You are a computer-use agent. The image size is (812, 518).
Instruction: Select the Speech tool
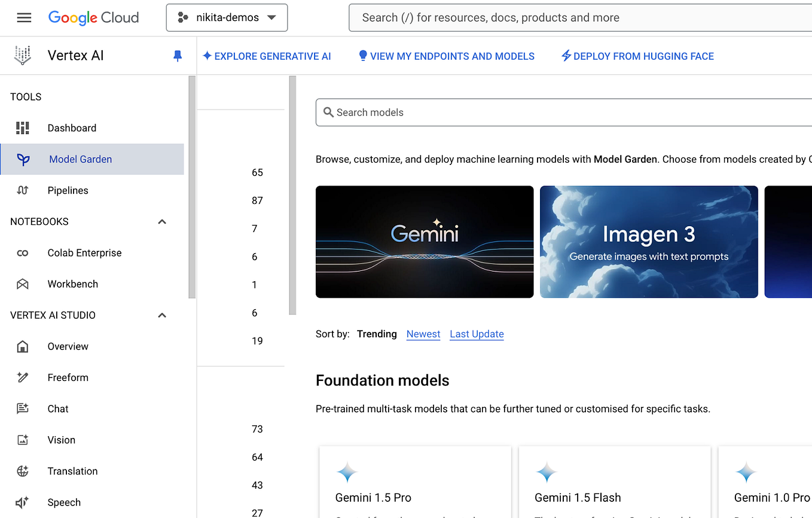[64, 502]
